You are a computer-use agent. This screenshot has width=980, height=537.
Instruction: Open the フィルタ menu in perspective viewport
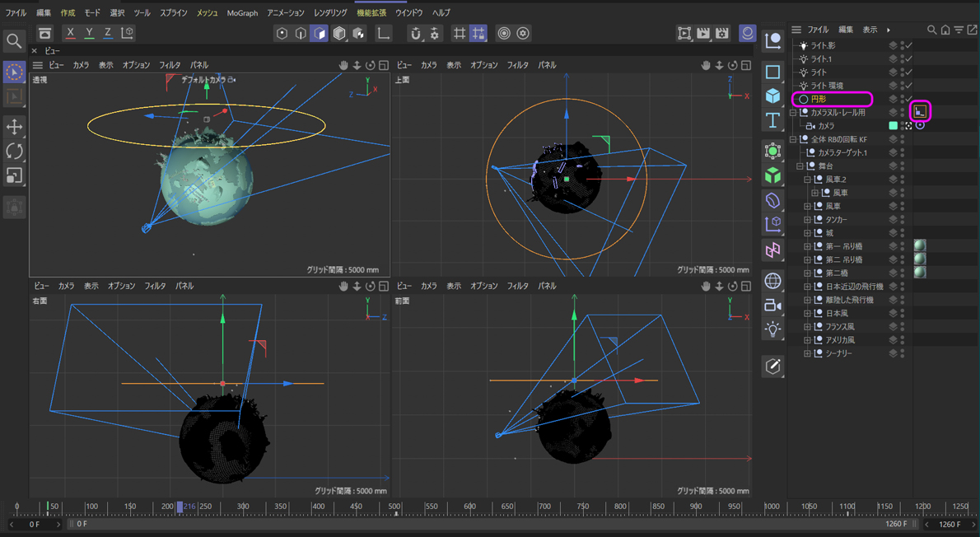(x=170, y=65)
